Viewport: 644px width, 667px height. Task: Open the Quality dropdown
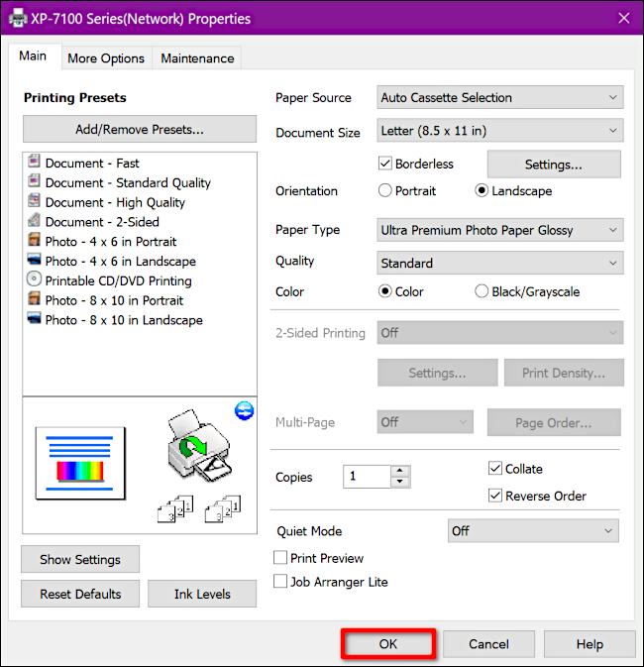click(500, 263)
